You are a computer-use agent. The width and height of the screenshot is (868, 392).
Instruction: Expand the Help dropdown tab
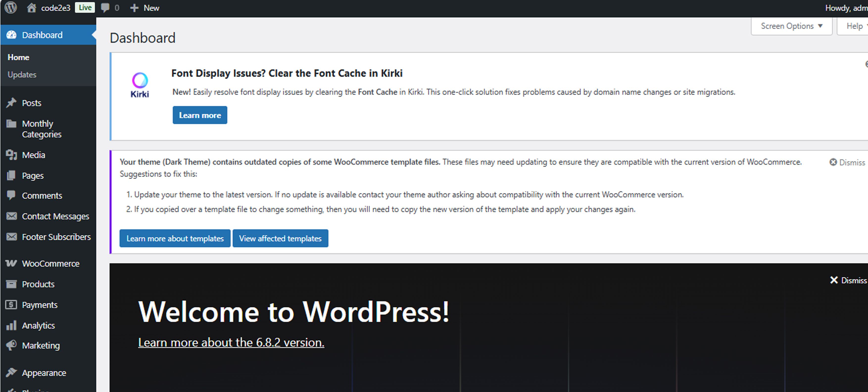pos(855,26)
